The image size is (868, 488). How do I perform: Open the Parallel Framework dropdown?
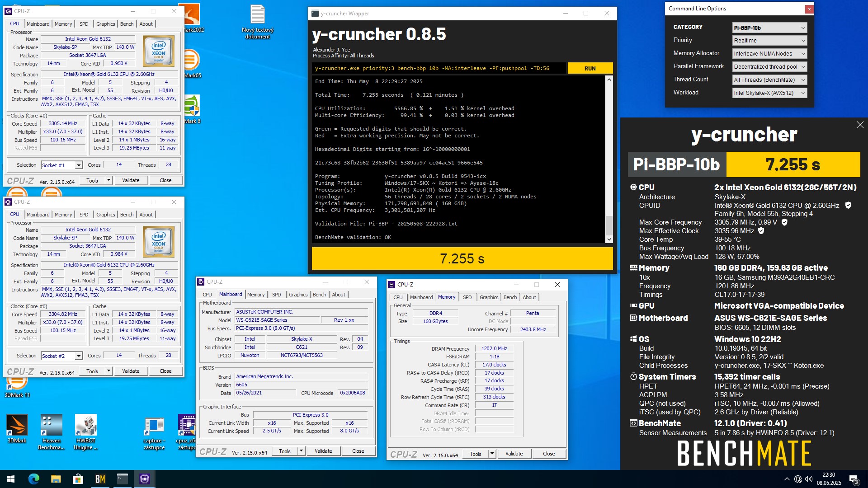click(x=769, y=67)
